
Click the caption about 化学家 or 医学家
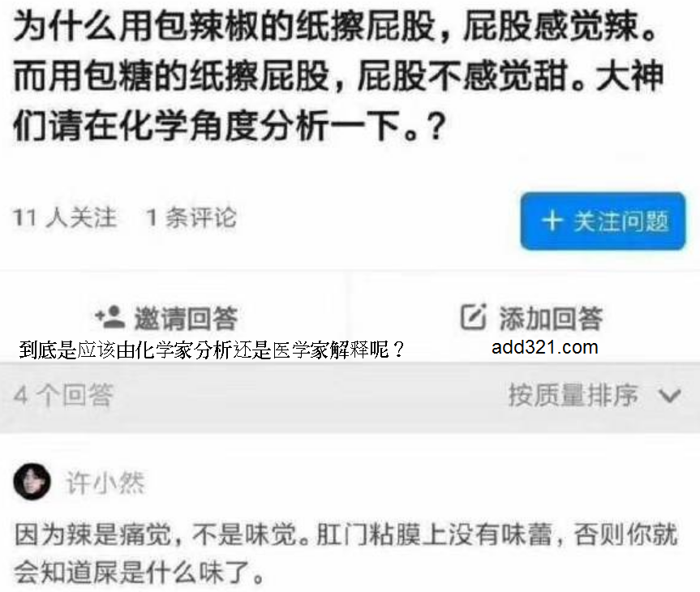point(212,350)
